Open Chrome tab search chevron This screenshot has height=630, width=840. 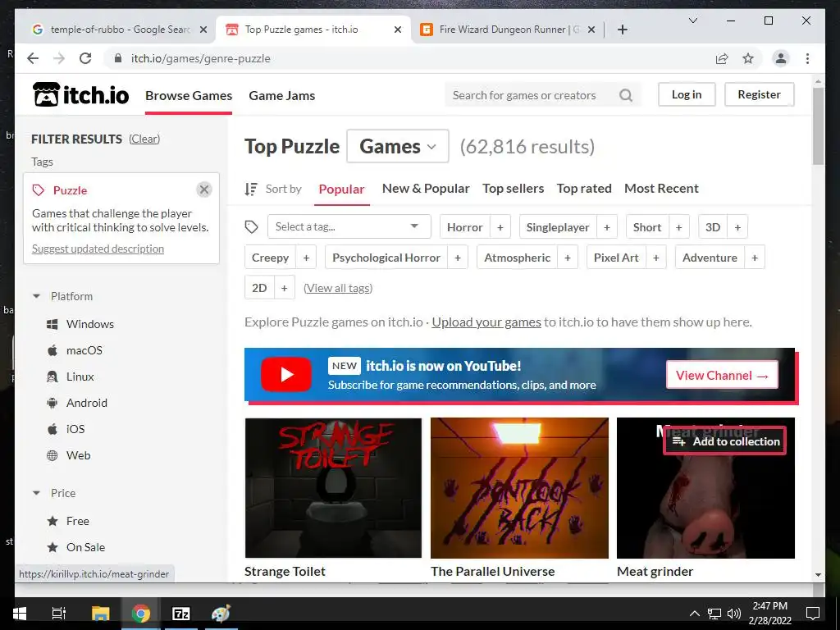click(x=692, y=21)
